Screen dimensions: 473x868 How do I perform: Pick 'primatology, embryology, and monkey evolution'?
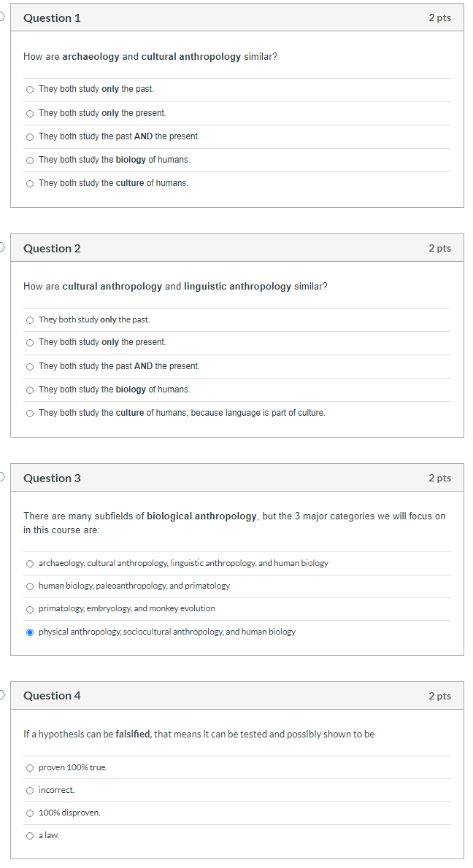coord(29,608)
